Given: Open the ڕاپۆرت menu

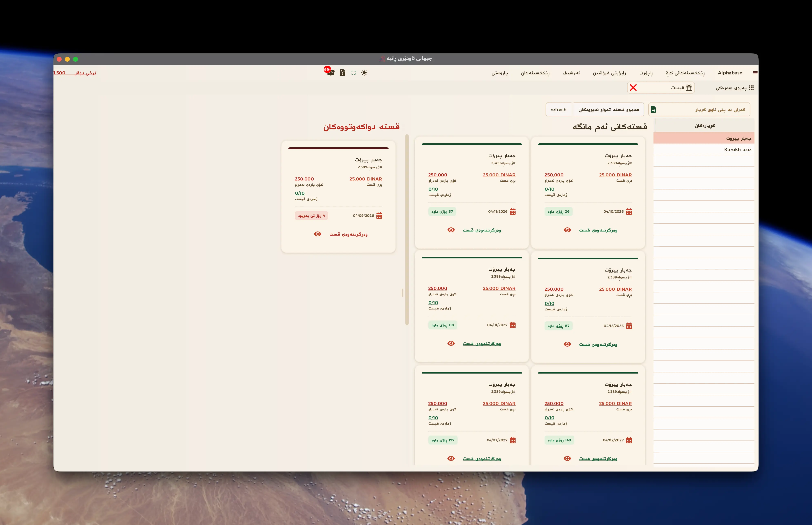Looking at the screenshot, I should (x=646, y=73).
